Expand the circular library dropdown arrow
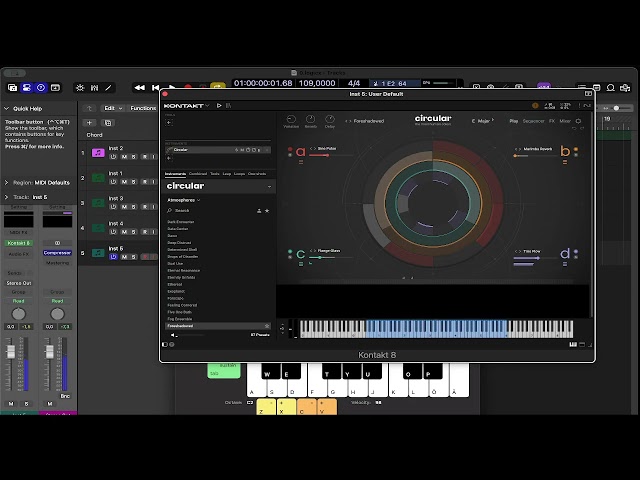Screen dimensions: 640x480 click(x=269, y=187)
